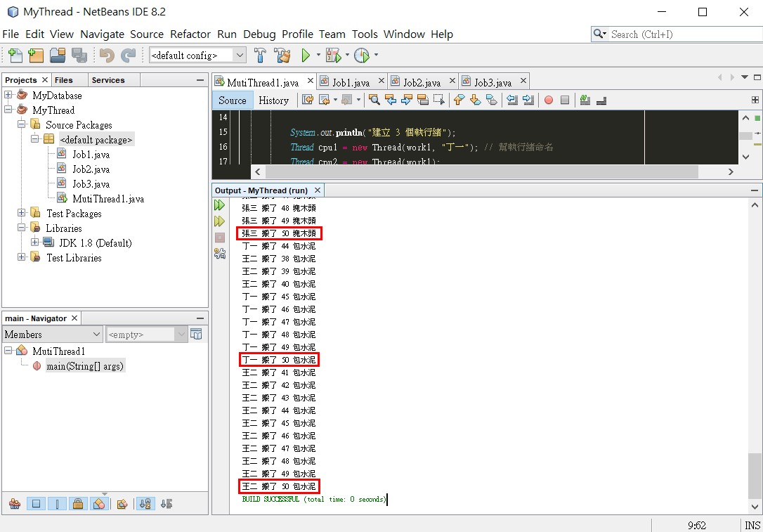Toggle Show Inherited Members in Navigator

coord(15,504)
